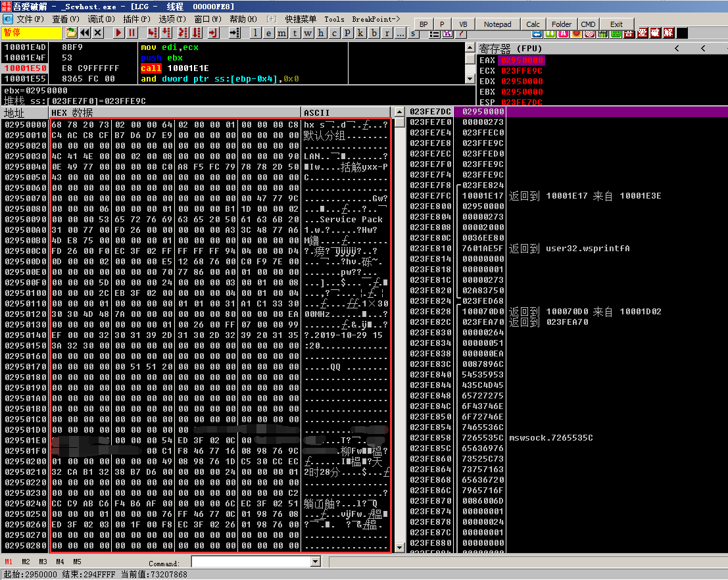Run the program with the red play icon
The image size is (728, 580).
point(119,32)
